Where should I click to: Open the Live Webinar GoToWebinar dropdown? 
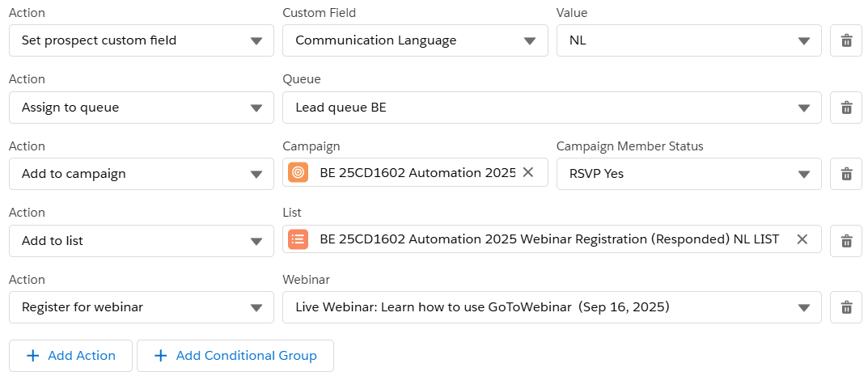pos(552,307)
